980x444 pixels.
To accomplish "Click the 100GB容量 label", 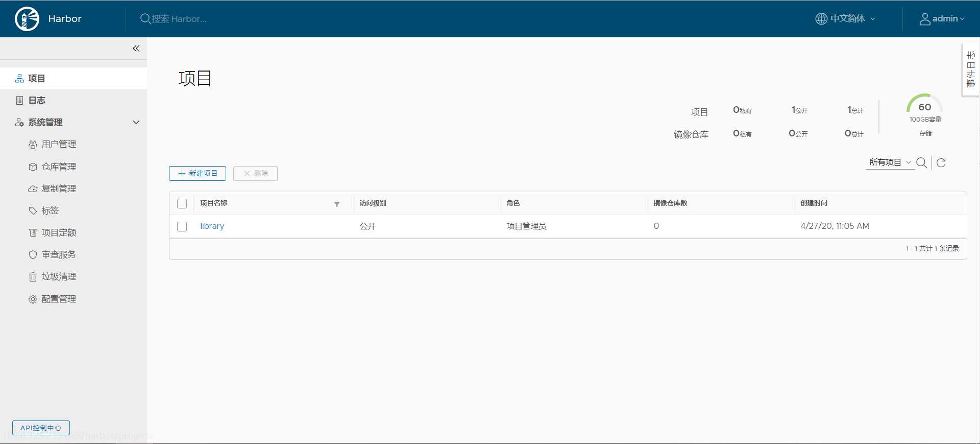I will (925, 120).
